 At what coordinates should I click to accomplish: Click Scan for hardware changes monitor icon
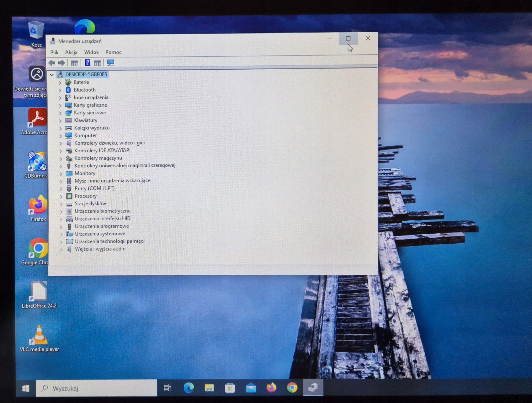click(x=110, y=63)
